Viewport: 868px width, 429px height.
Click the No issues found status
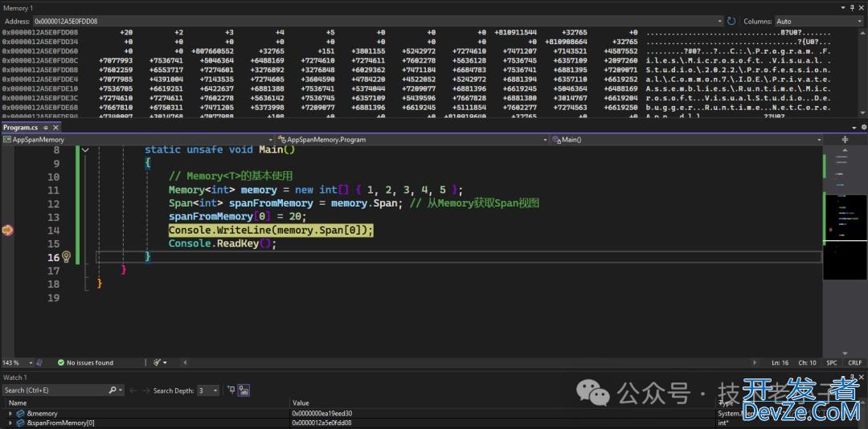(85, 362)
